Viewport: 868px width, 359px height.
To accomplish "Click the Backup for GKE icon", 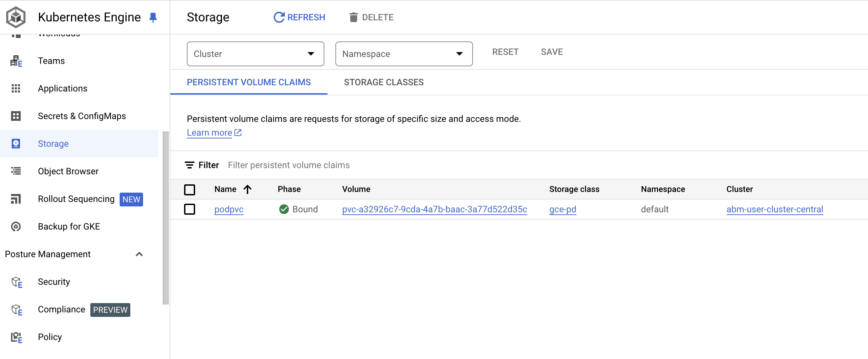I will pyautogui.click(x=16, y=226).
